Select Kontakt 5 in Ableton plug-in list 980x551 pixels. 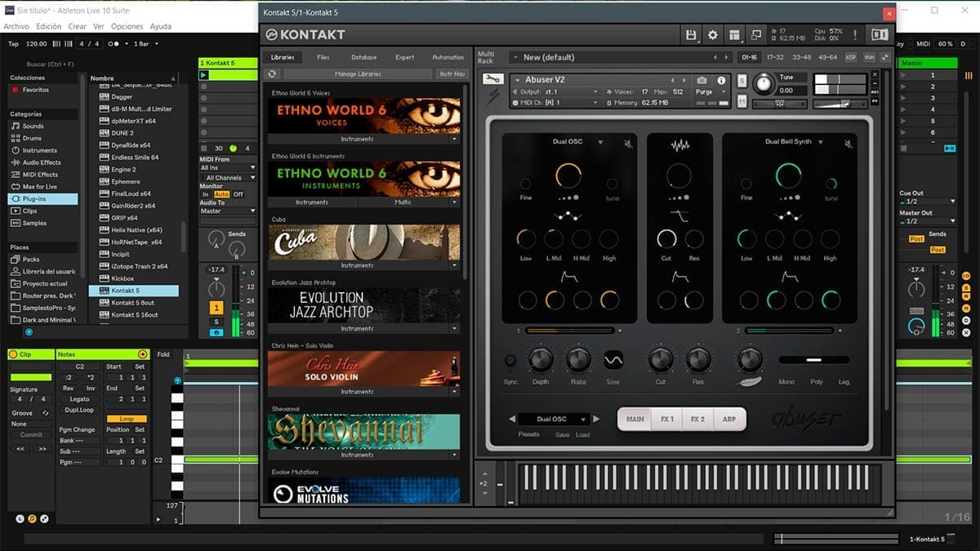[133, 291]
